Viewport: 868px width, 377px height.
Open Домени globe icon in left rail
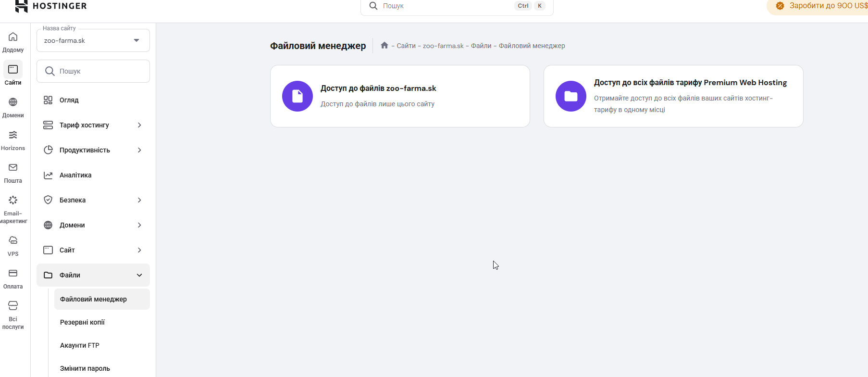tap(13, 102)
